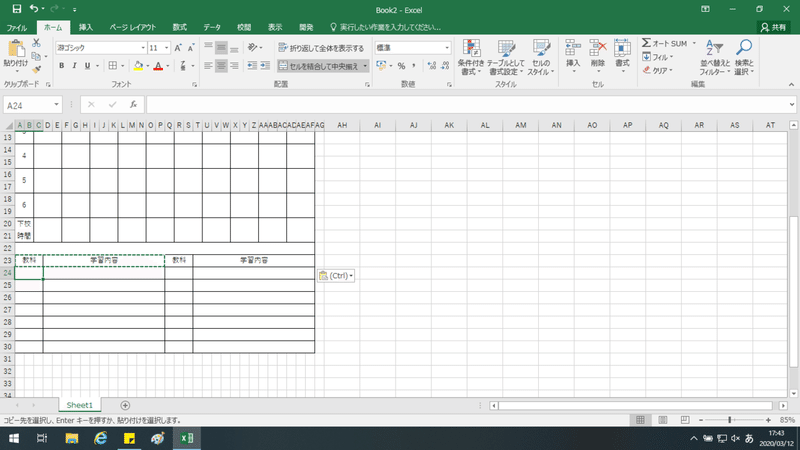800x450 pixels.
Task: Open the Fill Color dropdown arrow
Action: pos(147,66)
